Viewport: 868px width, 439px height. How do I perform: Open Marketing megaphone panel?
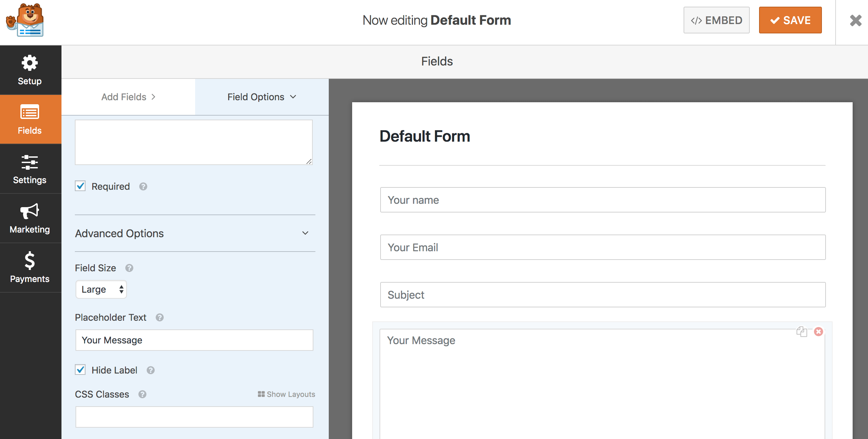(30, 218)
